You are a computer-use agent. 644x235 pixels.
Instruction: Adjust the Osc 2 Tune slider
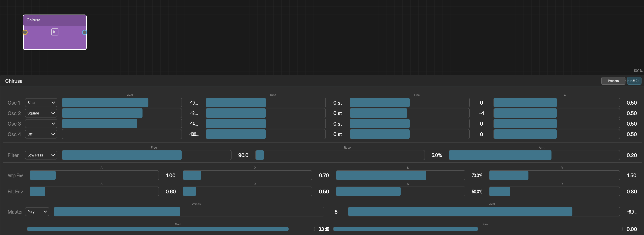pos(266,113)
